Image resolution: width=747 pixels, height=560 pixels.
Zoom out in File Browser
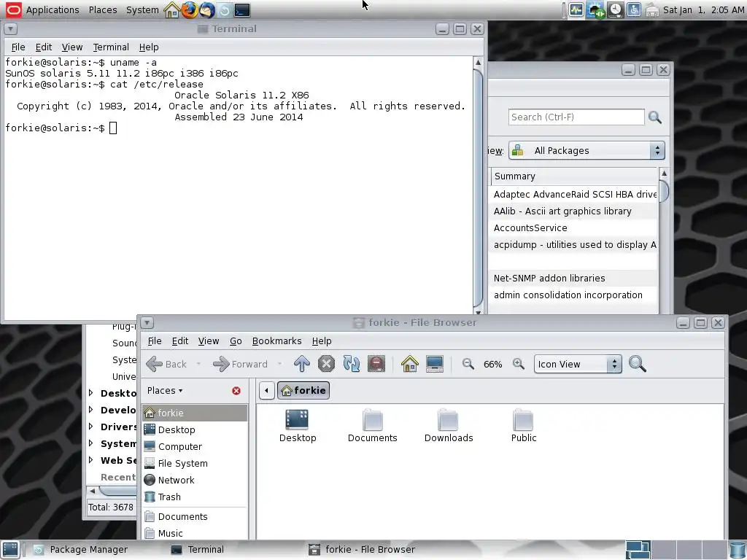pyautogui.click(x=468, y=364)
